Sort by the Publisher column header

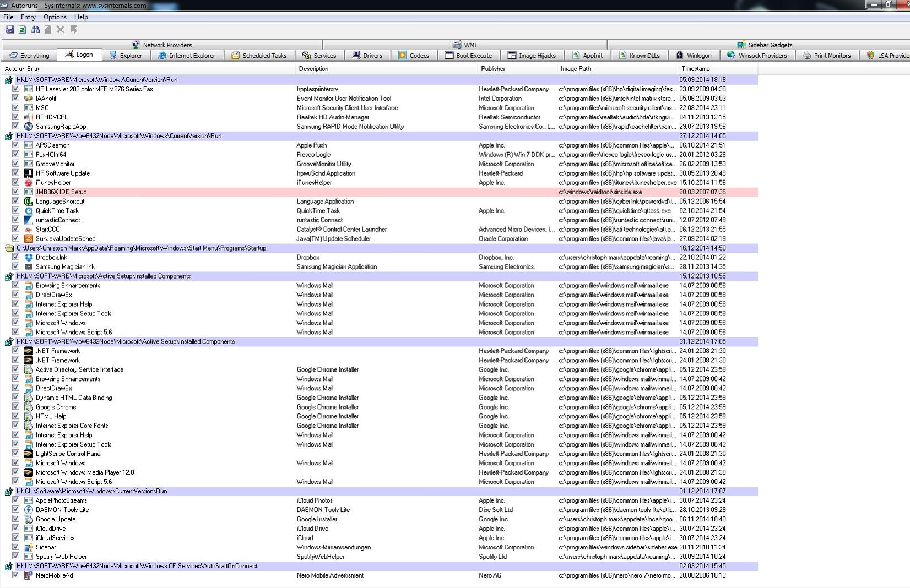pyautogui.click(x=518, y=69)
